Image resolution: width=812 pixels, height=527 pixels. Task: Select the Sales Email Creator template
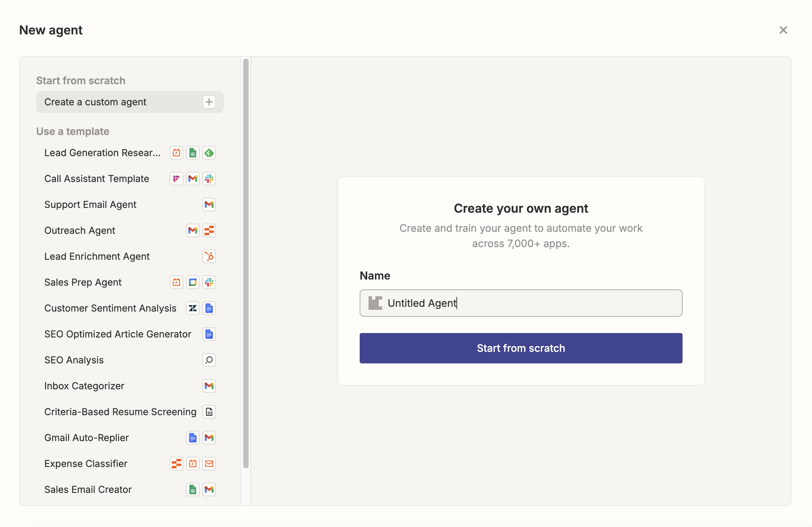(x=130, y=490)
